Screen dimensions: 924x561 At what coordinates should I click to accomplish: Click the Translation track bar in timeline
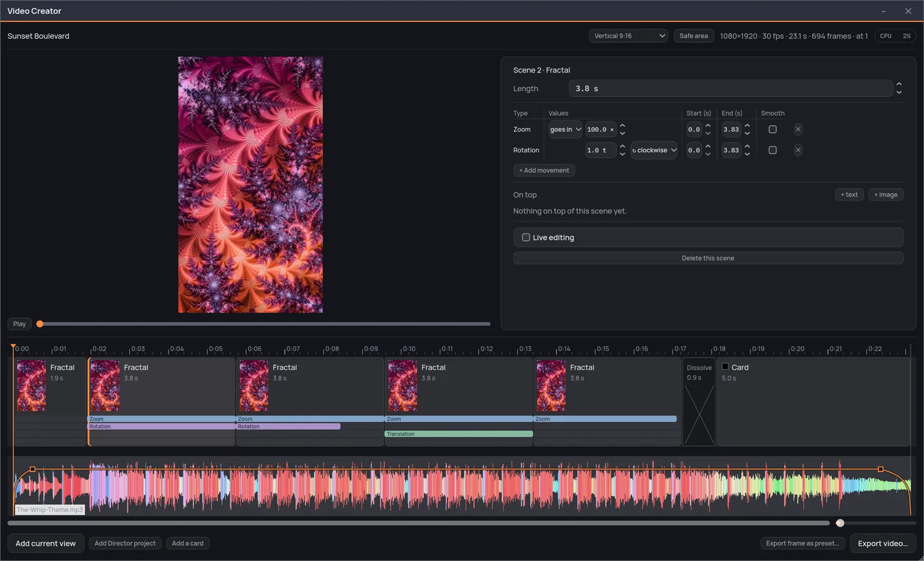click(459, 434)
